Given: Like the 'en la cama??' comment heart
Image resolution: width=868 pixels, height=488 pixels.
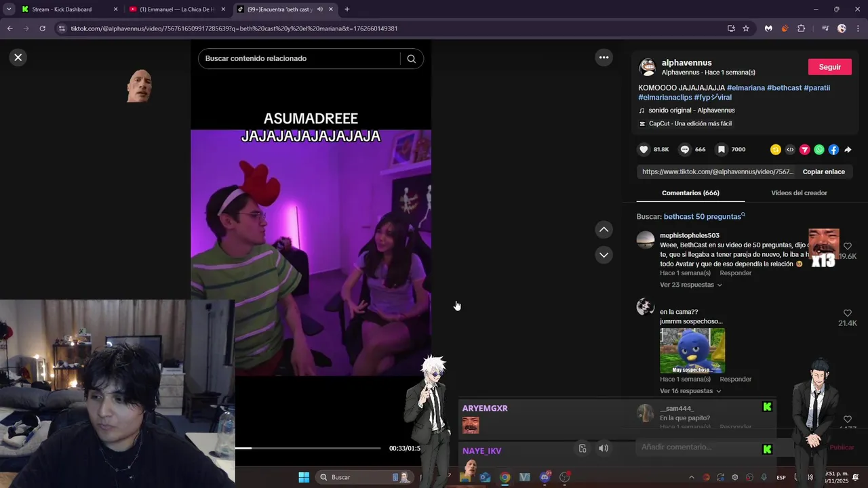Looking at the screenshot, I should (x=847, y=313).
